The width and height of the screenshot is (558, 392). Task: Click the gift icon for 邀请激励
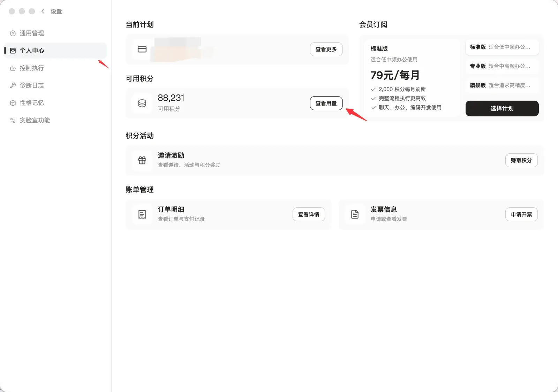(x=142, y=160)
